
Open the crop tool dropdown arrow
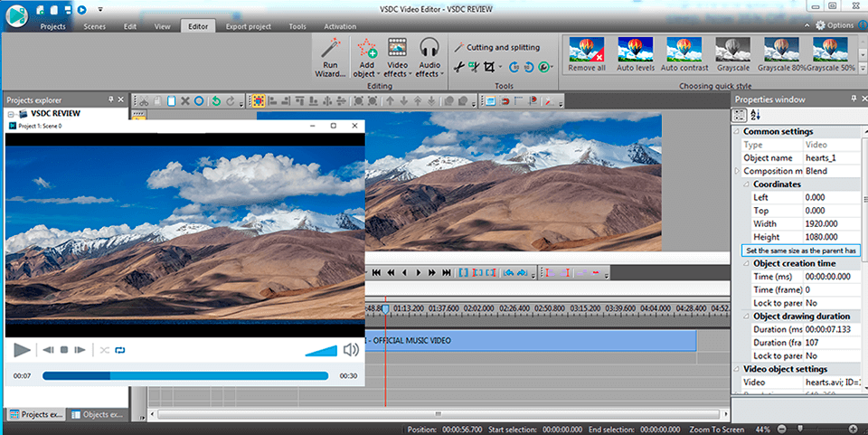pos(500,68)
